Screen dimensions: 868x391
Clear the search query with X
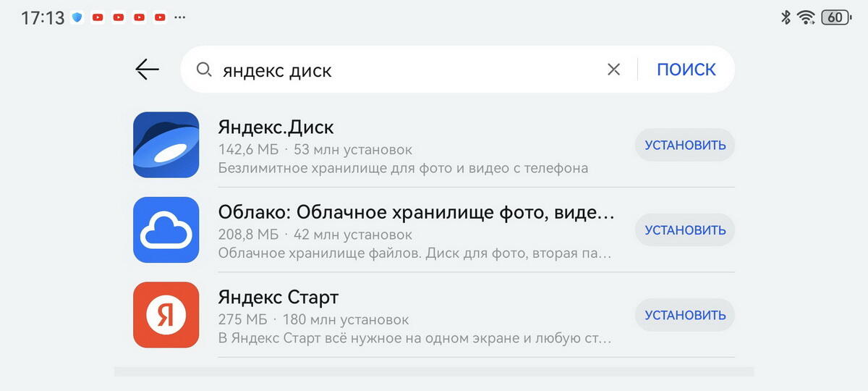pos(613,70)
